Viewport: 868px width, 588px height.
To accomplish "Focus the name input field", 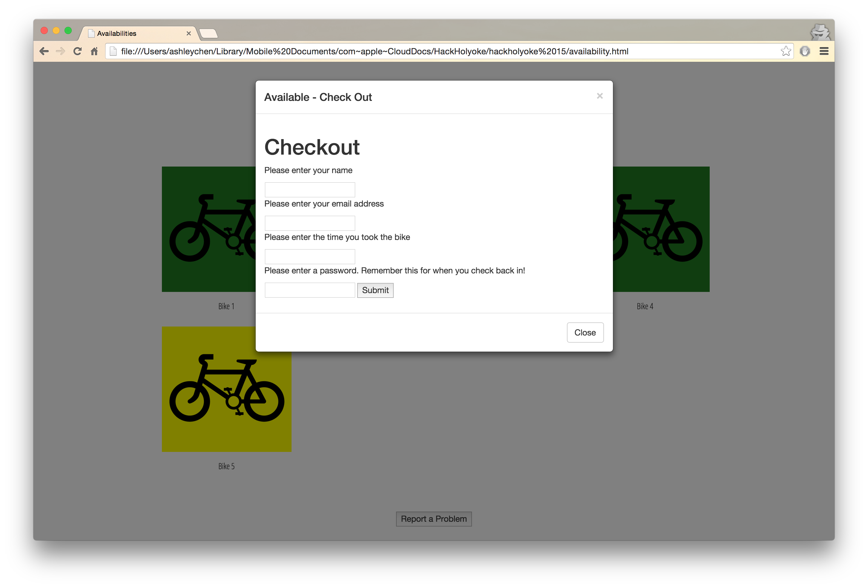I will (x=310, y=190).
